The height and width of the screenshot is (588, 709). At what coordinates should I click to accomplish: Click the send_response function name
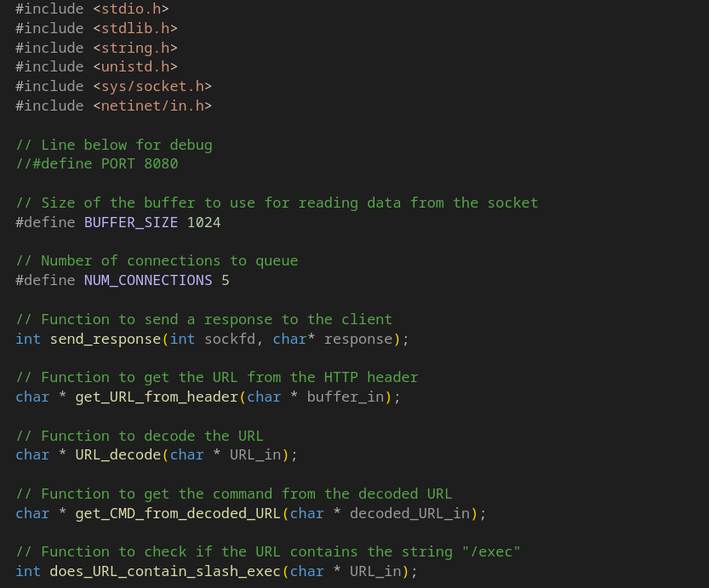click(x=106, y=339)
